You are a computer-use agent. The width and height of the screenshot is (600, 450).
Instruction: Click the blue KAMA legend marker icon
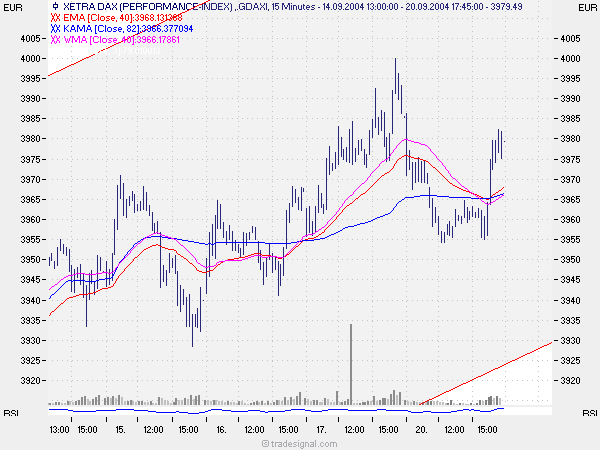[55, 29]
